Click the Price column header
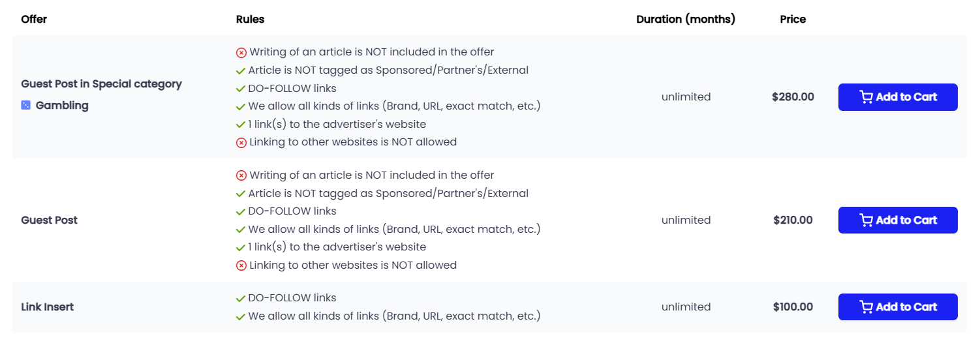The width and height of the screenshot is (980, 347). (793, 19)
